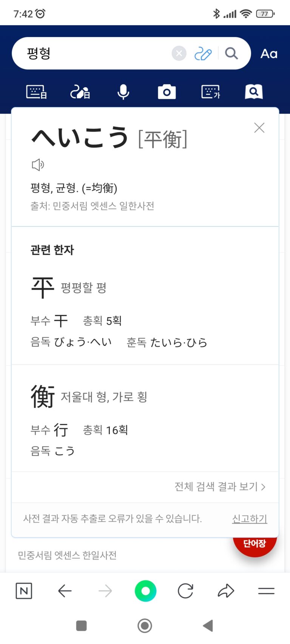Play pronunciation audio for へいこう
Screen dimensions: 290x644
click(x=38, y=164)
